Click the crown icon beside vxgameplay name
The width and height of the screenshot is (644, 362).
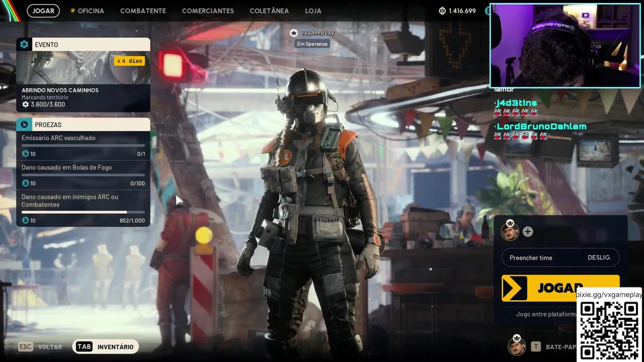[x=294, y=33]
